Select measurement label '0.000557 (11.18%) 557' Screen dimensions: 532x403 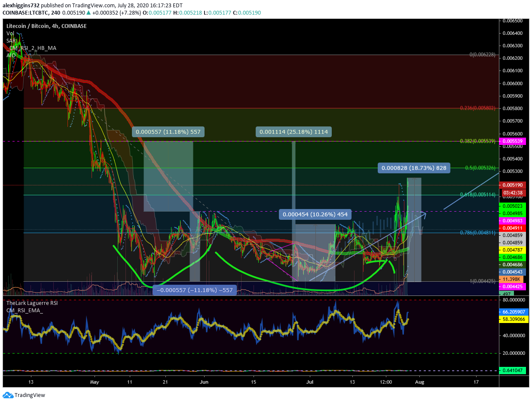pos(168,132)
